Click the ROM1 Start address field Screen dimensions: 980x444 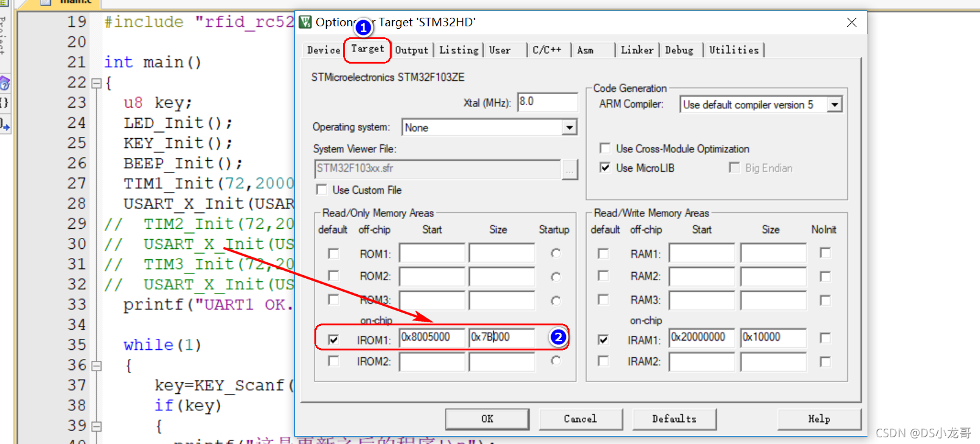click(432, 253)
